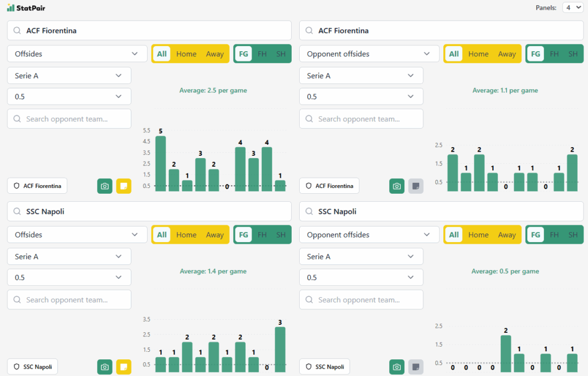
Task: Switch to FH in Fiorentina Opponent offsides panel
Action: [554, 53]
